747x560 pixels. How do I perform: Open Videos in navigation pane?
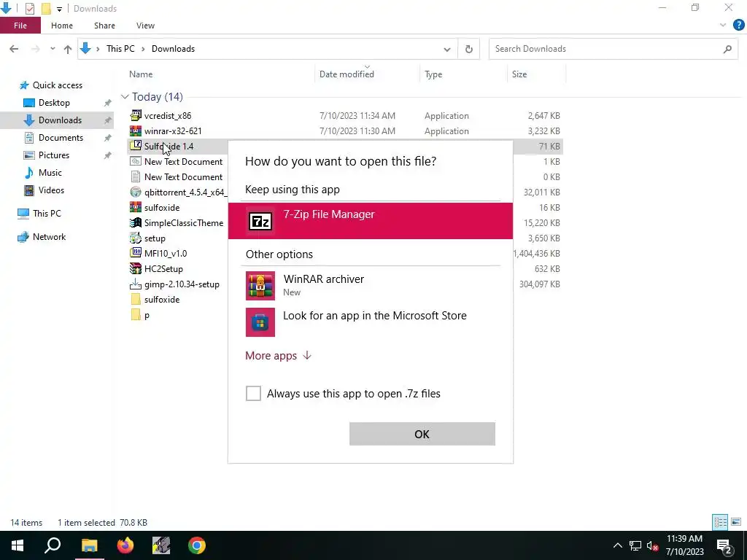(51, 190)
